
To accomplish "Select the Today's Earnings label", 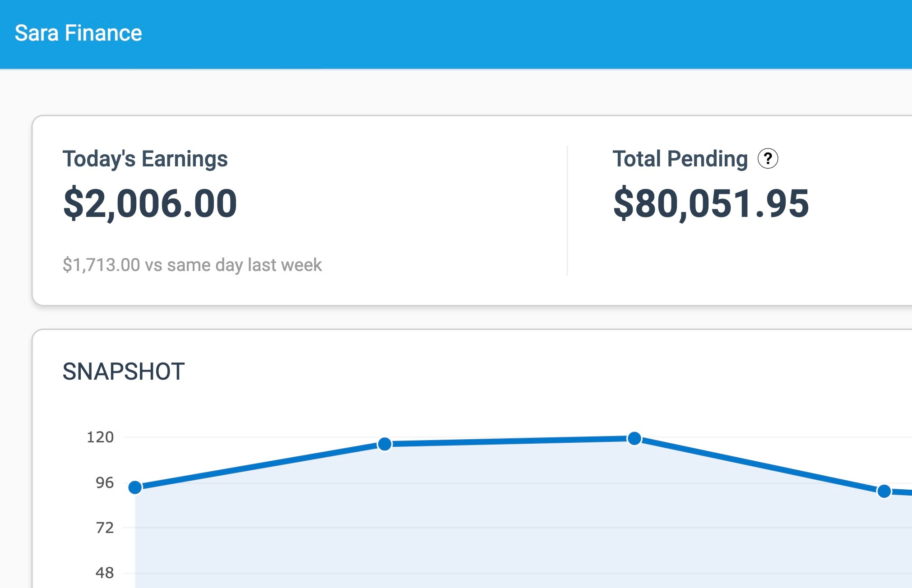I will coord(145,159).
